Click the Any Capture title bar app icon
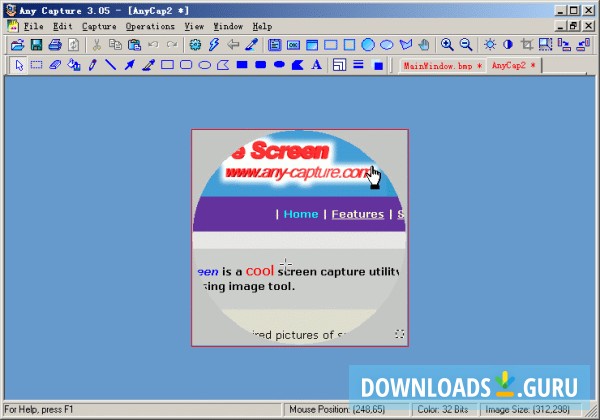 tap(11, 10)
